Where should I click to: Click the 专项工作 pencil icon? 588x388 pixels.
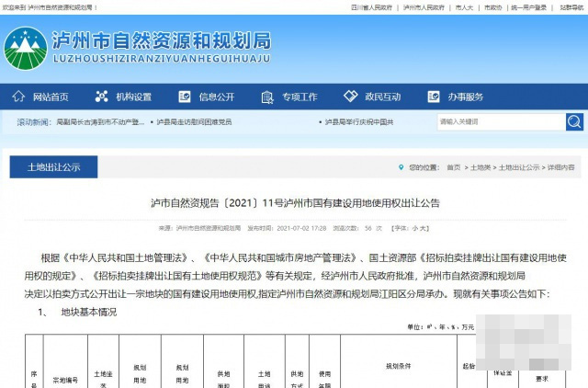(266, 97)
